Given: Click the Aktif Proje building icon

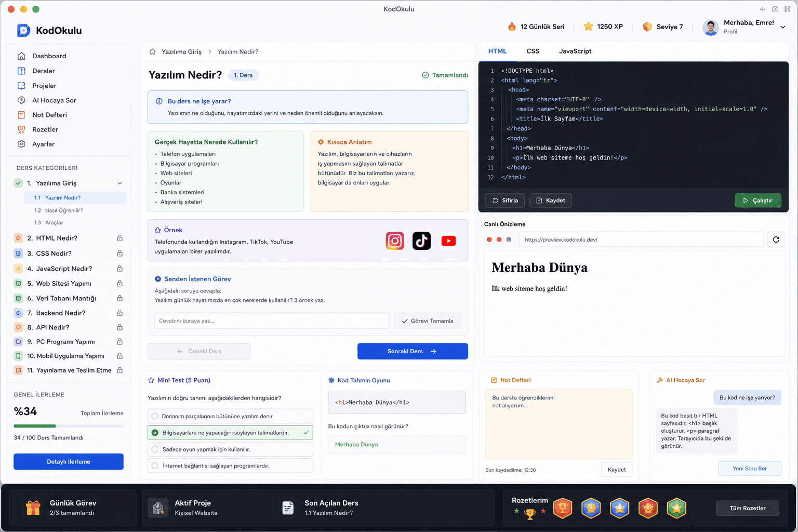Looking at the screenshot, I should [158, 508].
